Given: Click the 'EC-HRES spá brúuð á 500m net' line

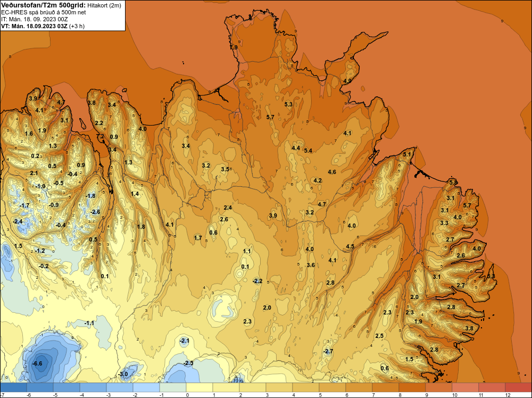Looking at the screenshot, I should pyautogui.click(x=44, y=12).
